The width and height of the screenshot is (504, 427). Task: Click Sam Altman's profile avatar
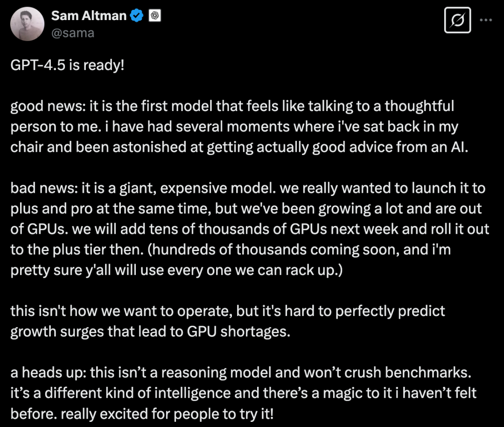(x=27, y=23)
